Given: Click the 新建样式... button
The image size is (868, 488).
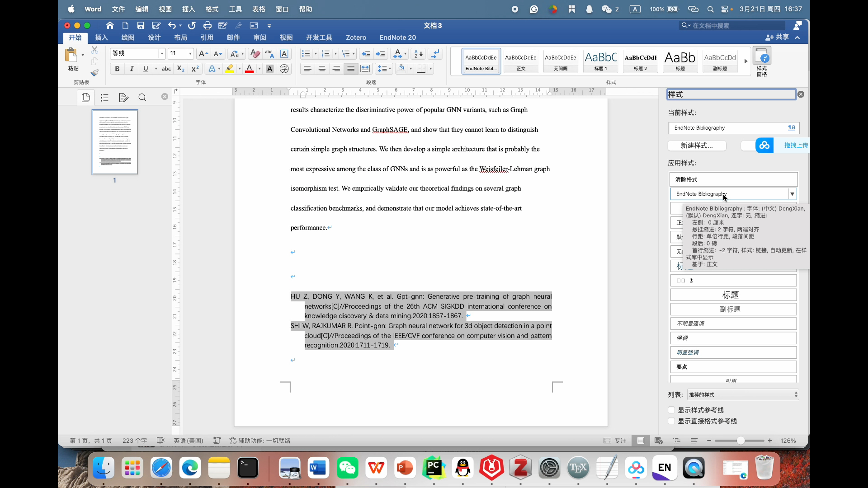Looking at the screenshot, I should click(697, 145).
